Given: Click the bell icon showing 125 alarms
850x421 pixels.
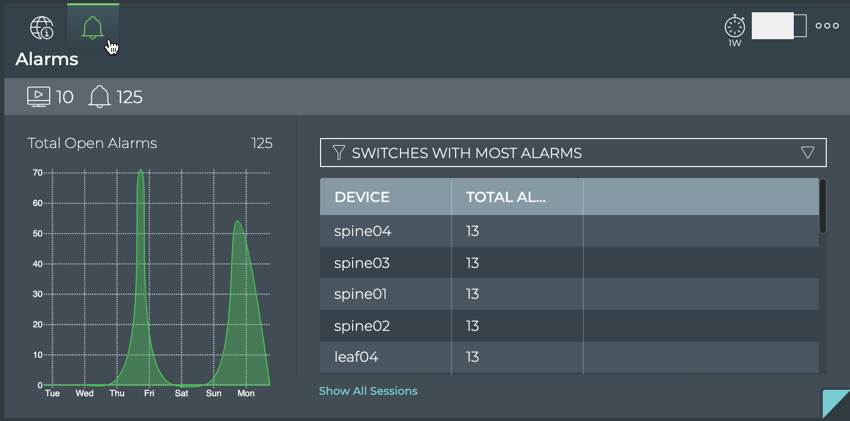Looking at the screenshot, I should (100, 97).
